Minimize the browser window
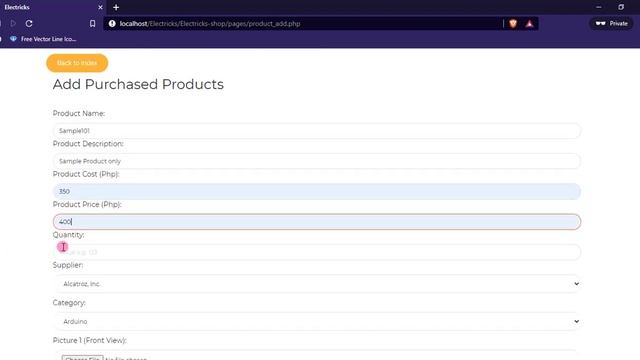The image size is (640, 360). click(x=598, y=7)
